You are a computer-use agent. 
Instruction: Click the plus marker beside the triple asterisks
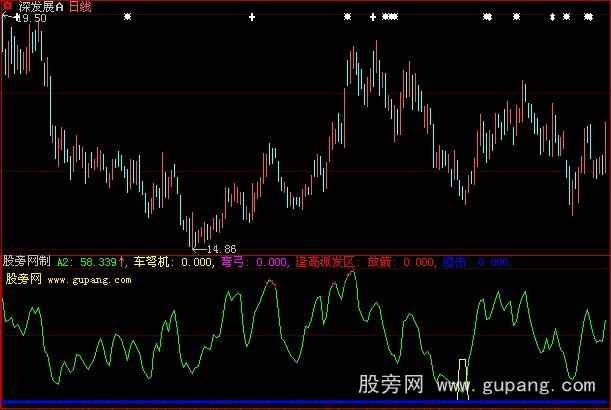373,17
